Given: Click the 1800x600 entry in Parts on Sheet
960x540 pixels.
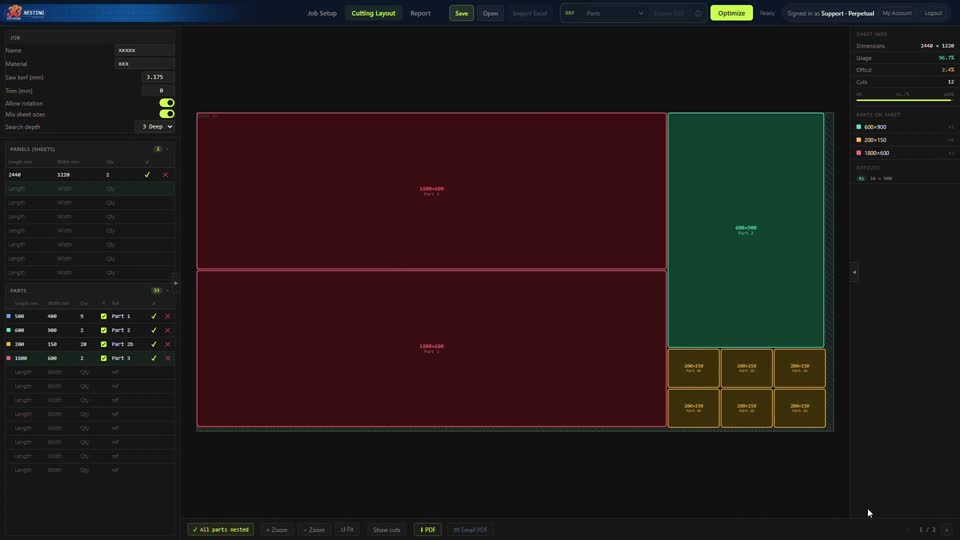Looking at the screenshot, I should pyautogui.click(x=905, y=153).
